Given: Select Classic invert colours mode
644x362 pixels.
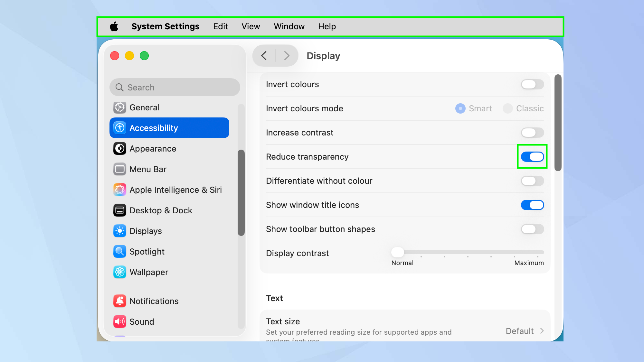Looking at the screenshot, I should pos(507,109).
